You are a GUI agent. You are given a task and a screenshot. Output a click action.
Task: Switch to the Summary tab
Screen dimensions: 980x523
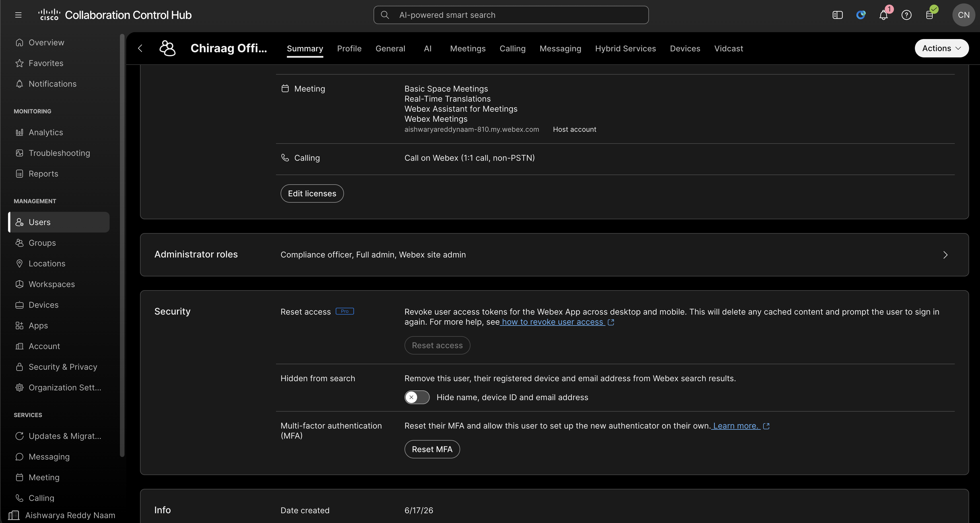(305, 49)
